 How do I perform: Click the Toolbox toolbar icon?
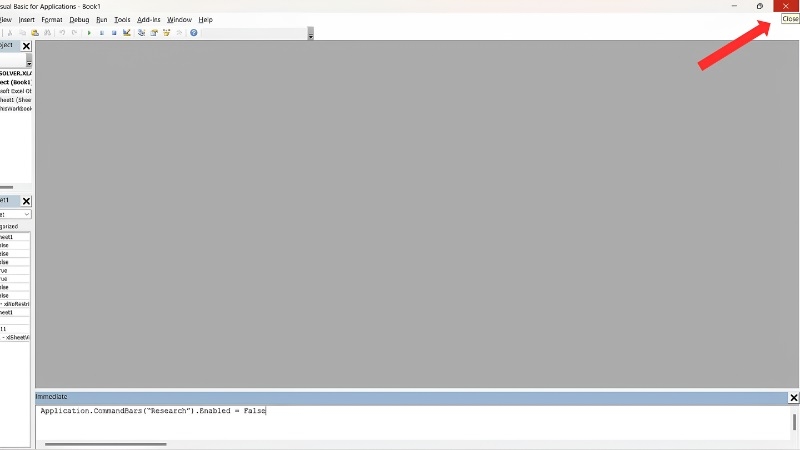click(x=179, y=33)
